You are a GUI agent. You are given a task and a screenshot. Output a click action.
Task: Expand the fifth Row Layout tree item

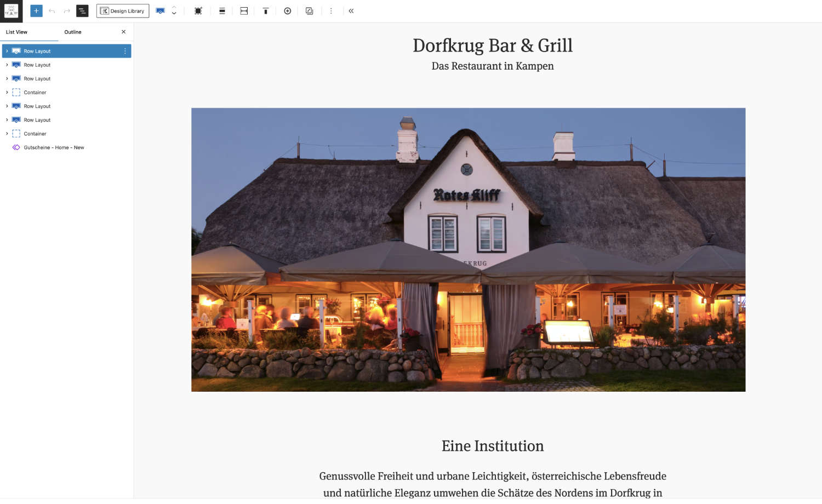[7, 119]
